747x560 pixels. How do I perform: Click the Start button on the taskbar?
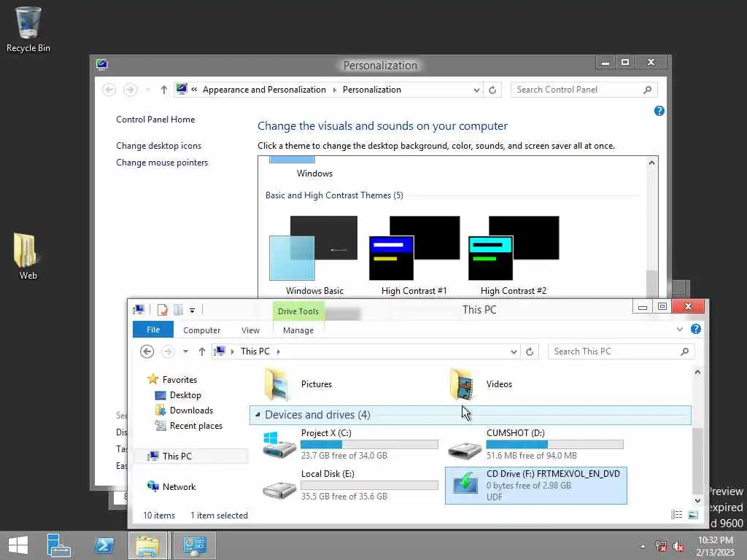pyautogui.click(x=18, y=545)
